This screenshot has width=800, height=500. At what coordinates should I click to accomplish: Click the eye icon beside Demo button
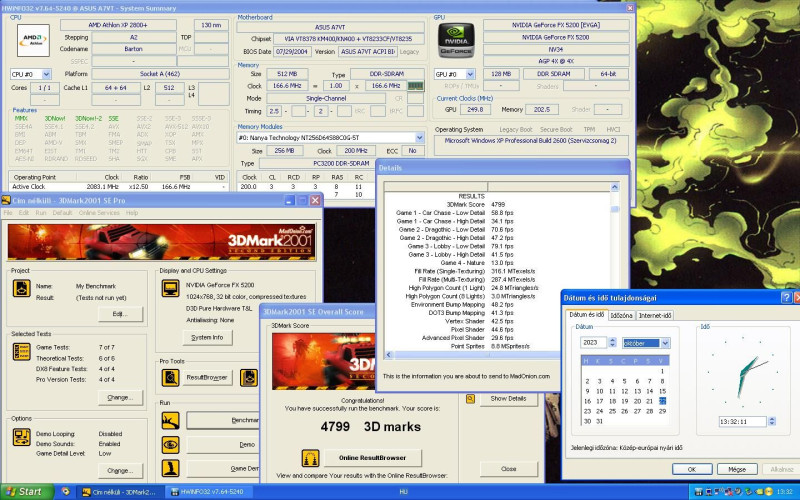click(x=170, y=444)
